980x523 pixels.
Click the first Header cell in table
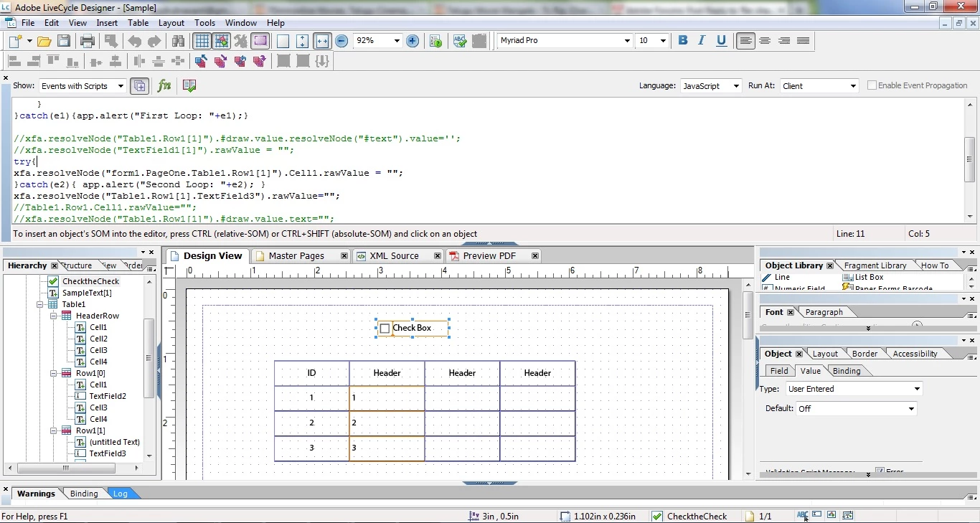387,372
